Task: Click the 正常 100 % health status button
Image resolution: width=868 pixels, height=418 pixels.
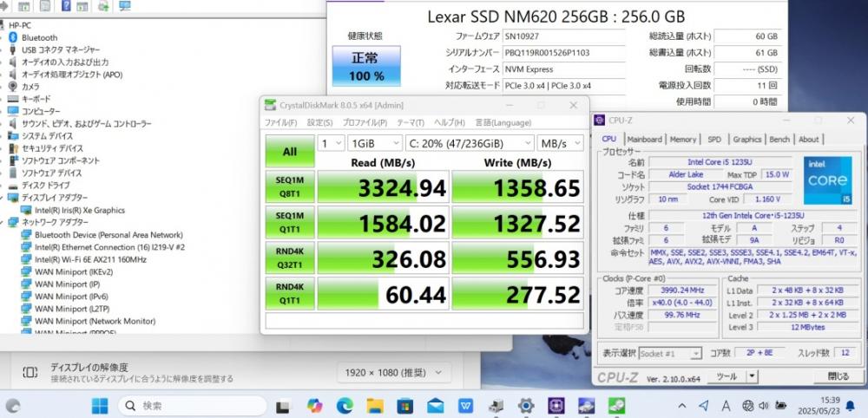Action: (x=366, y=66)
